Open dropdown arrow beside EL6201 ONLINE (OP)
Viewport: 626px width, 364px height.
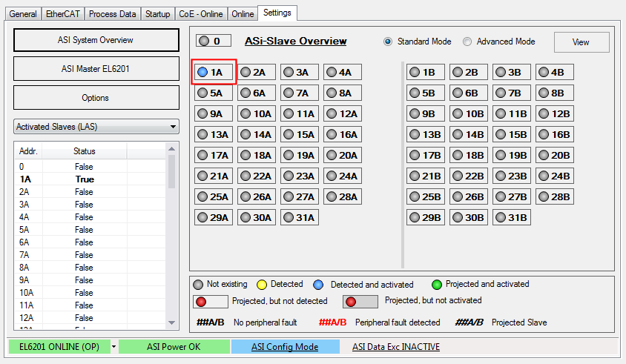pyautogui.click(x=113, y=346)
